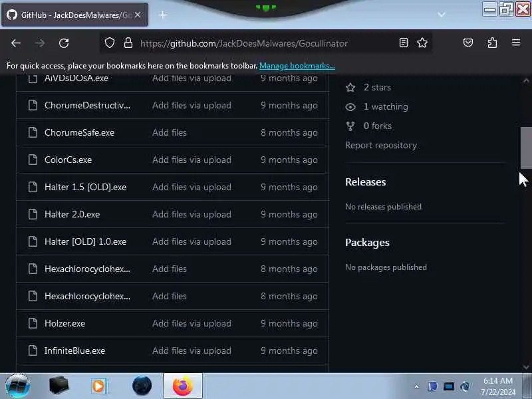
Task: Open the Extensions puzzle icon
Action: tap(492, 43)
